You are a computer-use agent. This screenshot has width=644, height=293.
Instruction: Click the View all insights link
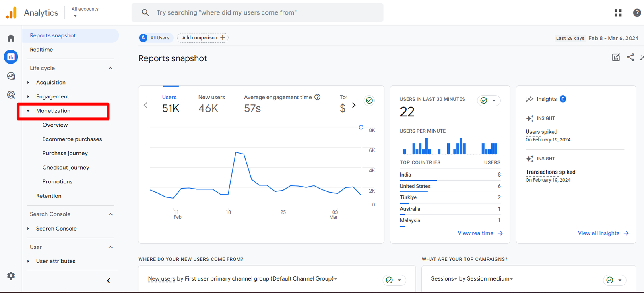(603, 233)
